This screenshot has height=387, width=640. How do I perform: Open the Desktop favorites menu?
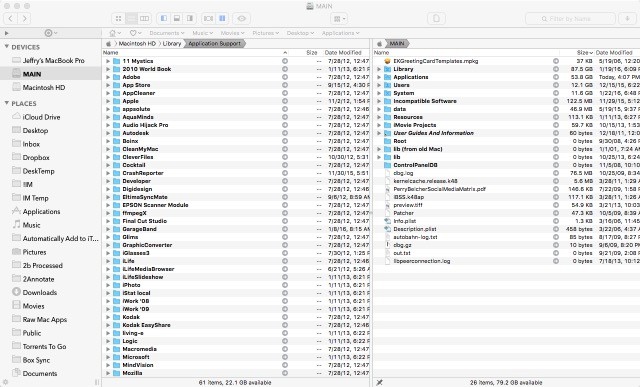pyautogui.click(x=300, y=33)
